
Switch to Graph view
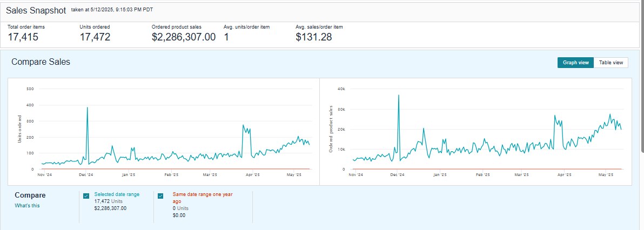(575, 63)
